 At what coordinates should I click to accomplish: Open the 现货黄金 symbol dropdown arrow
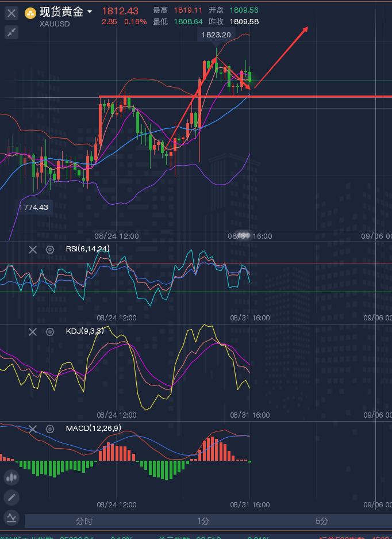click(x=90, y=12)
